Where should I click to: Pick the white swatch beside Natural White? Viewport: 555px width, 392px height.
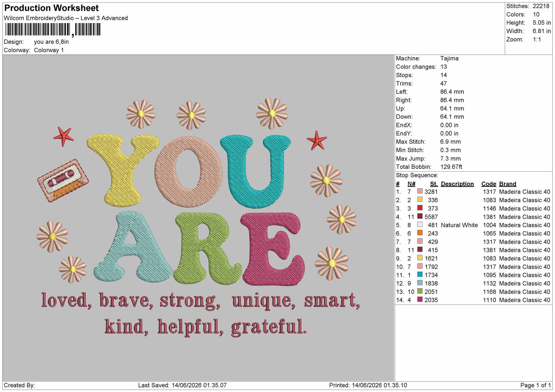coord(420,225)
